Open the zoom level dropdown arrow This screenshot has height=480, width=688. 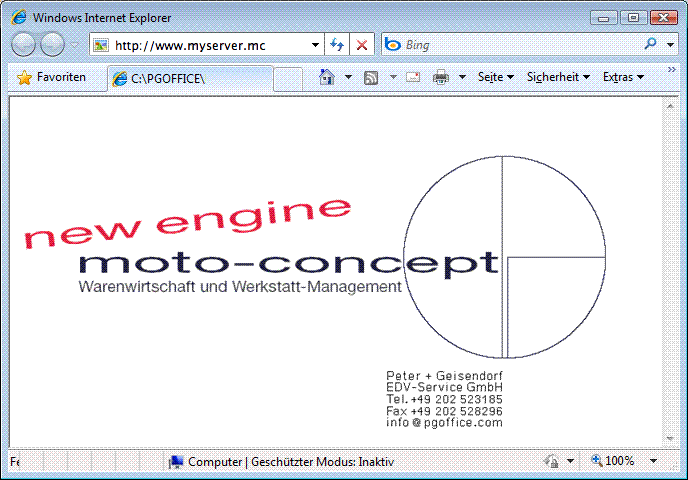point(653,461)
